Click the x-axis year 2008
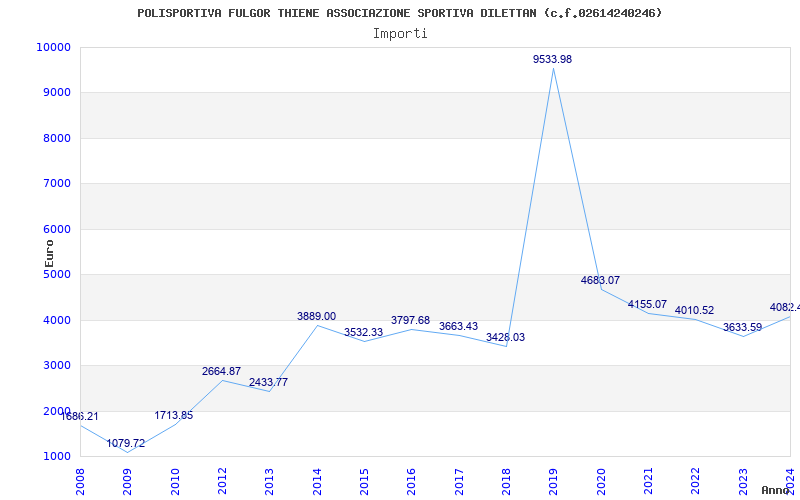This screenshot has height=500, width=800. click(x=80, y=481)
